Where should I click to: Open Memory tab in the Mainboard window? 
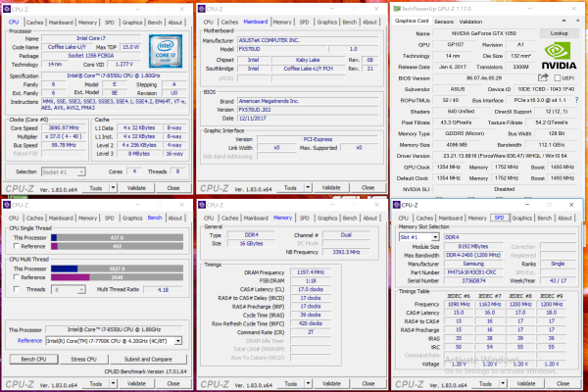point(282,23)
